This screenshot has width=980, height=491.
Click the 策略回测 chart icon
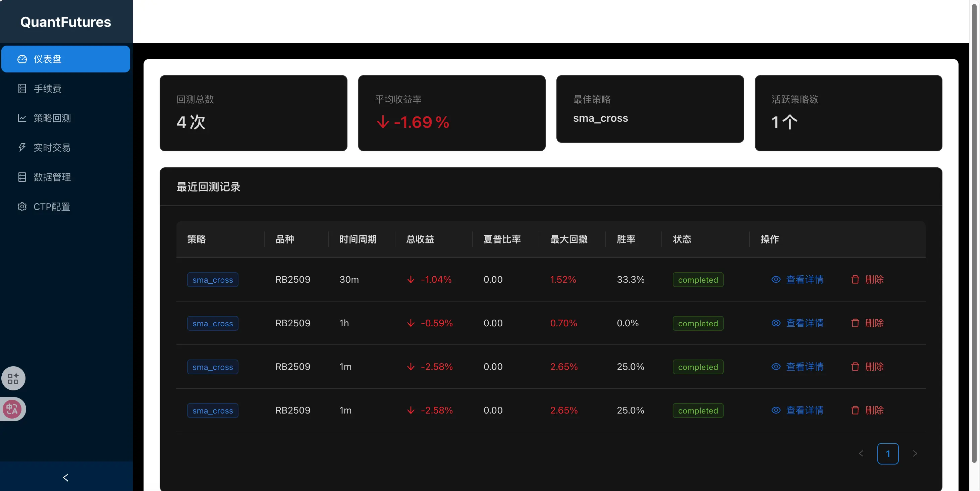22,118
